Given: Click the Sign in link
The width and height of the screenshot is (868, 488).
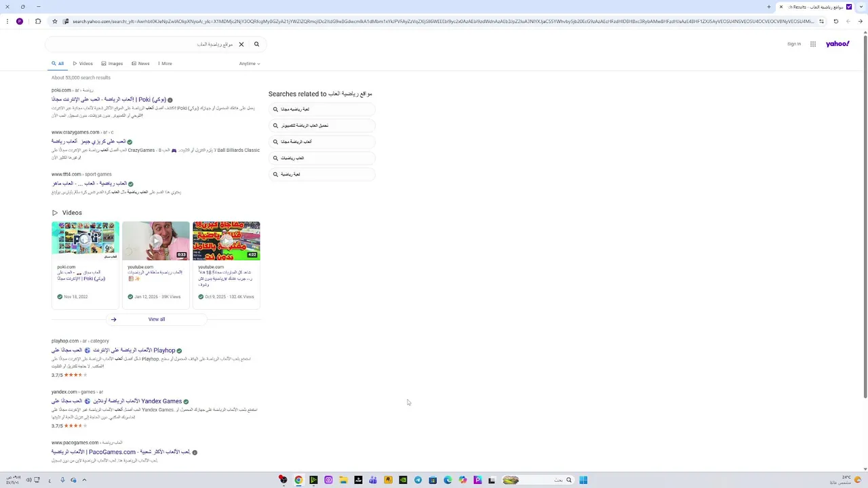Looking at the screenshot, I should click(x=794, y=44).
